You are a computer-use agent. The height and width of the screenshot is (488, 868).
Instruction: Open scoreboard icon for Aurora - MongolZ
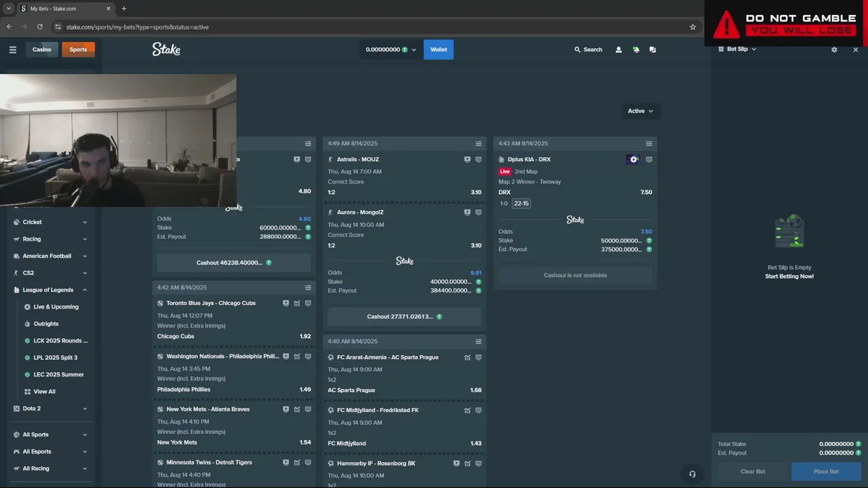click(478, 212)
